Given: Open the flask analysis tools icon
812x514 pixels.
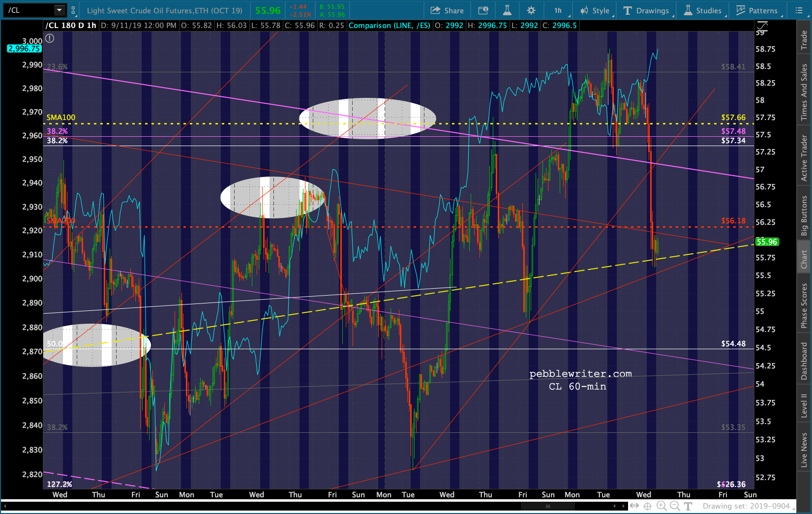Looking at the screenshot, I should point(507,10).
